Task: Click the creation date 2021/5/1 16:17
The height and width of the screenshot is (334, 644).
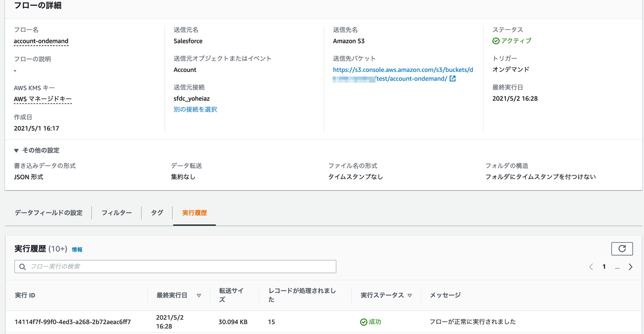Action: pyautogui.click(x=36, y=128)
